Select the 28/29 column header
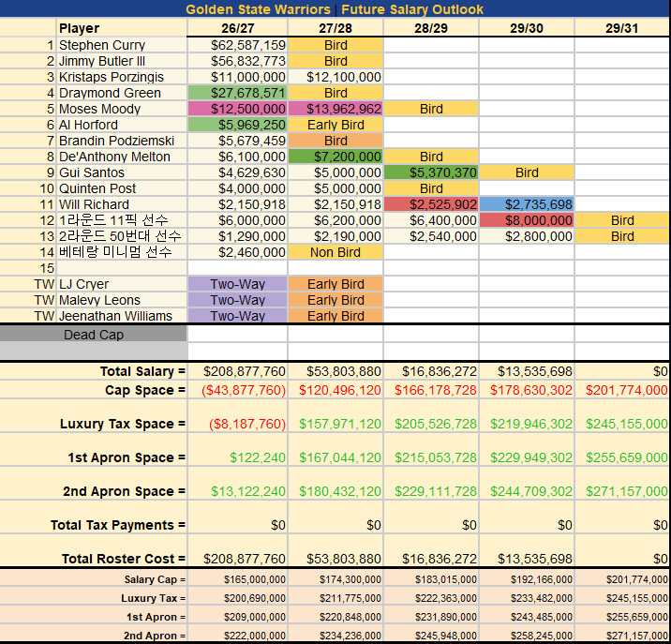 click(431, 28)
